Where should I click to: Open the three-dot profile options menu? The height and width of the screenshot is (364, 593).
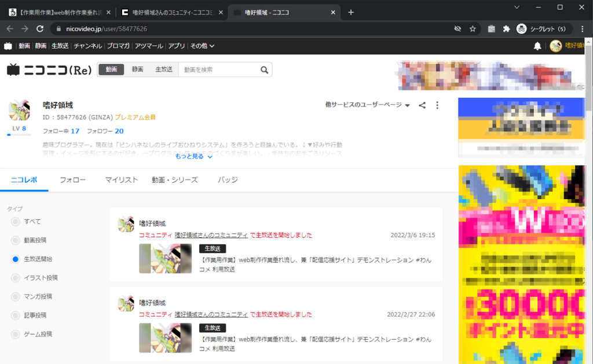coord(437,105)
